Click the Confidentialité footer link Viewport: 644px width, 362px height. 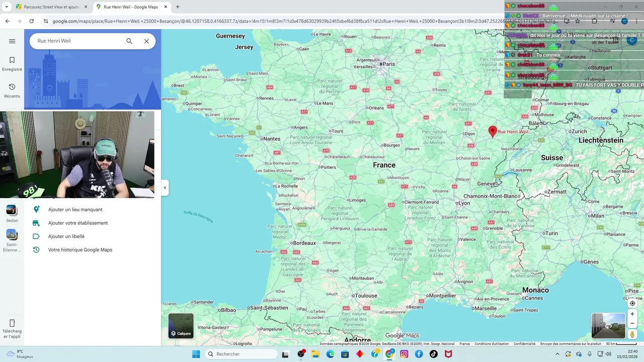(x=524, y=344)
